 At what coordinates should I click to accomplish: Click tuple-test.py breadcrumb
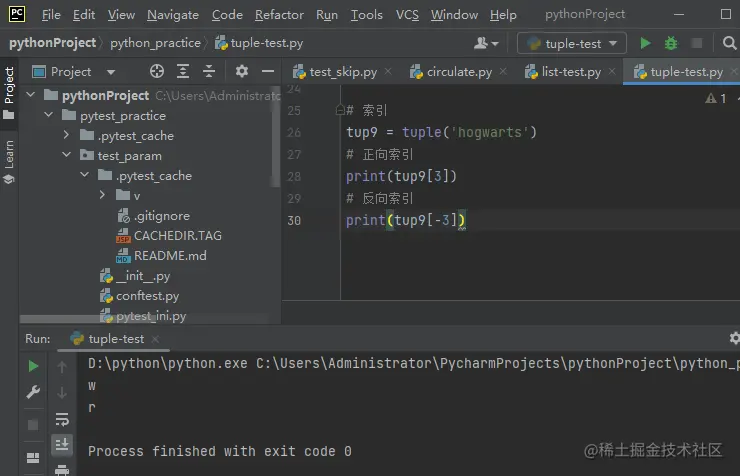pyautogui.click(x=259, y=43)
